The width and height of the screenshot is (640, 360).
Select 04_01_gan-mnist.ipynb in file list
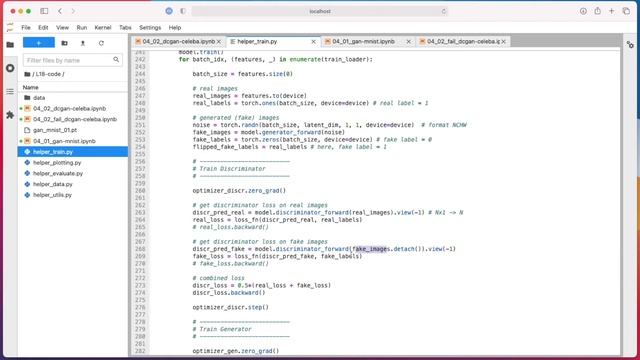[x=73, y=141]
